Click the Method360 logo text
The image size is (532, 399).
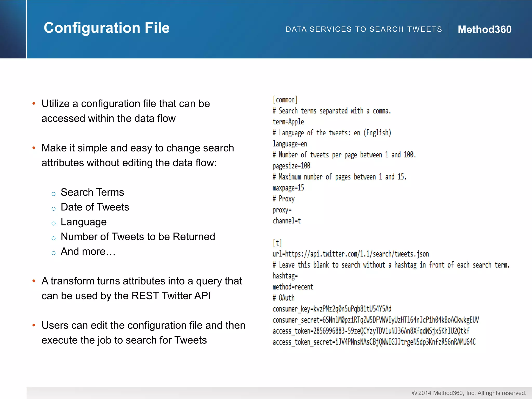tap(484, 29)
